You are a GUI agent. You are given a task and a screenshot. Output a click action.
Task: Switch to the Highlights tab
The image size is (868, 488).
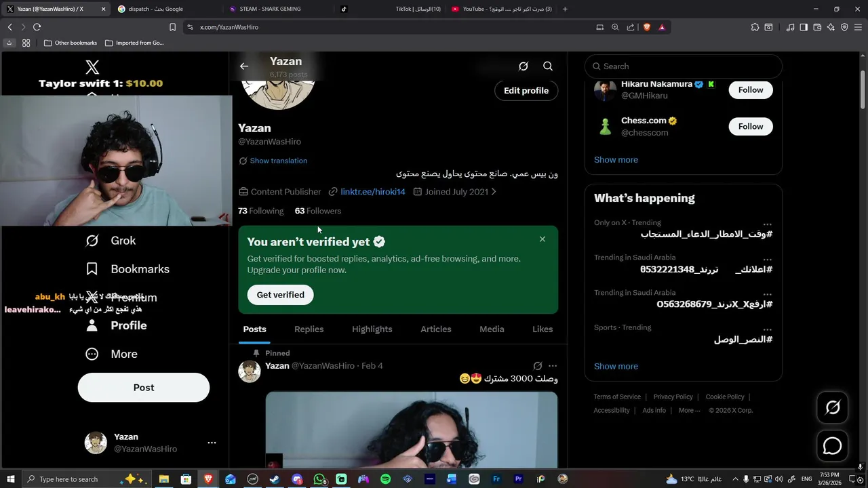372,329
